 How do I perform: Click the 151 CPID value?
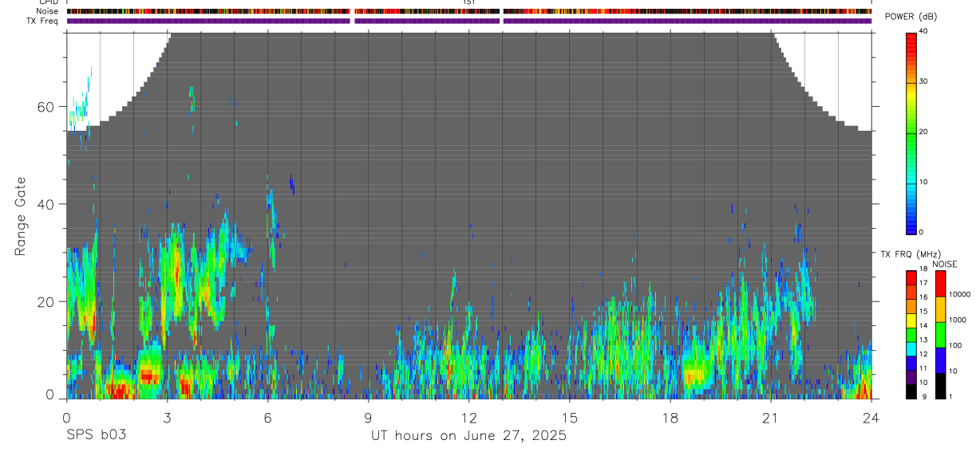coord(468,2)
